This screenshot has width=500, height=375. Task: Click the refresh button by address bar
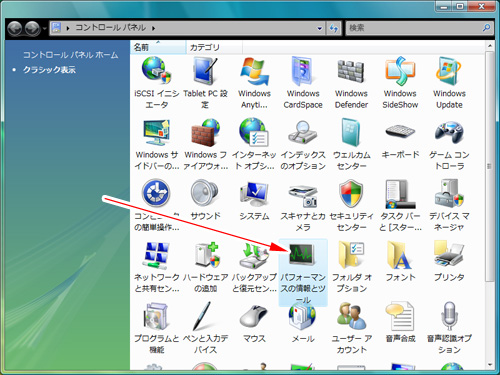[334, 28]
